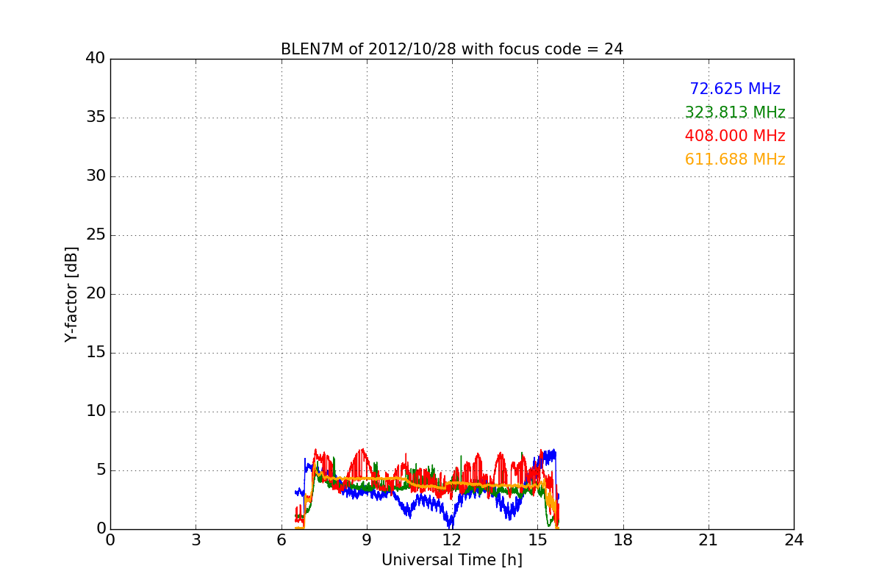Select the '72.625 MHz' blue legend label
This screenshot has width=882, height=588.
click(735, 89)
